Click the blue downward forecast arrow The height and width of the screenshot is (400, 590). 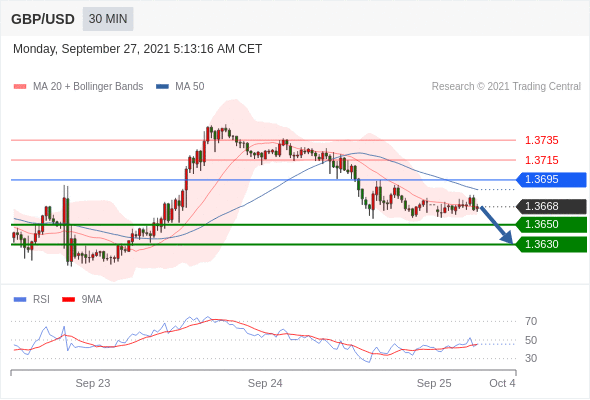coord(497,225)
